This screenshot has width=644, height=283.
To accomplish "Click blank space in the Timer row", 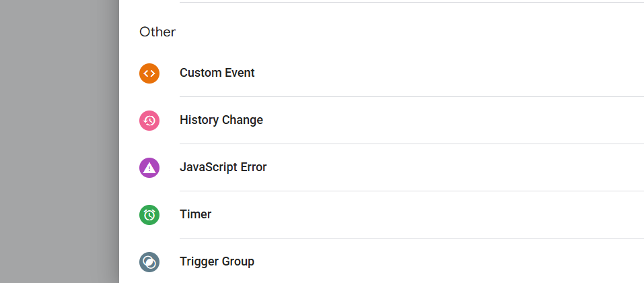I will pyautogui.click(x=437, y=214).
